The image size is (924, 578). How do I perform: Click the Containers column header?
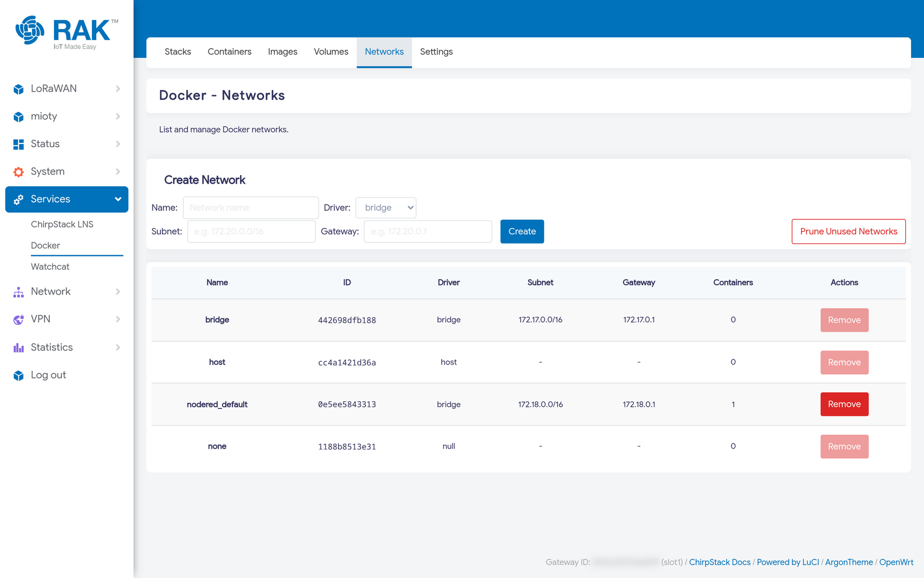click(733, 283)
